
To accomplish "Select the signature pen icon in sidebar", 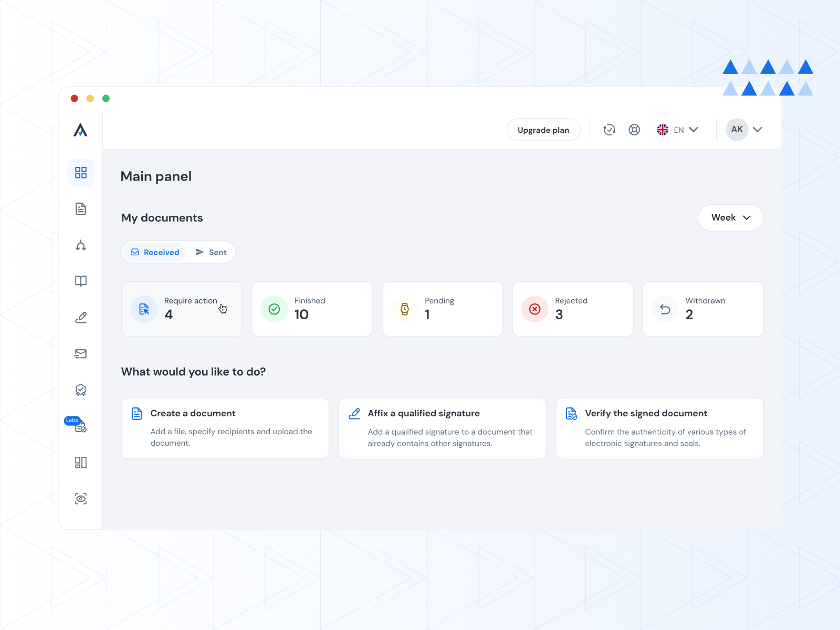I will coord(80,317).
